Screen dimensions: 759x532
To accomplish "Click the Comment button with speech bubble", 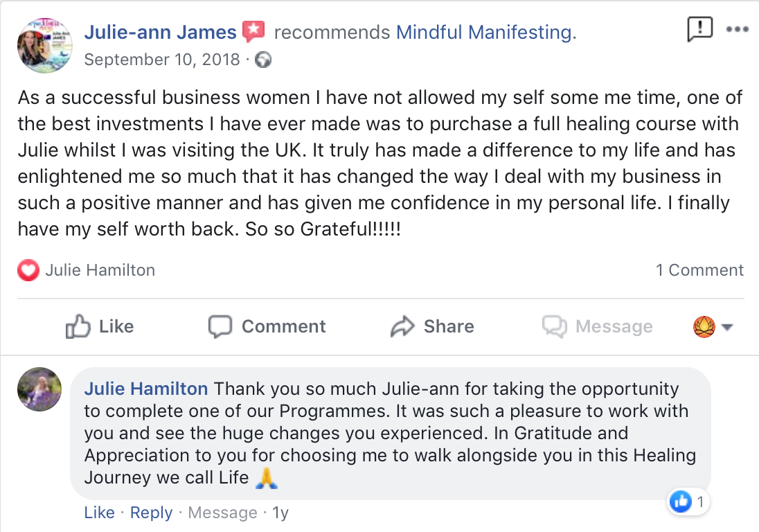I will [x=267, y=326].
